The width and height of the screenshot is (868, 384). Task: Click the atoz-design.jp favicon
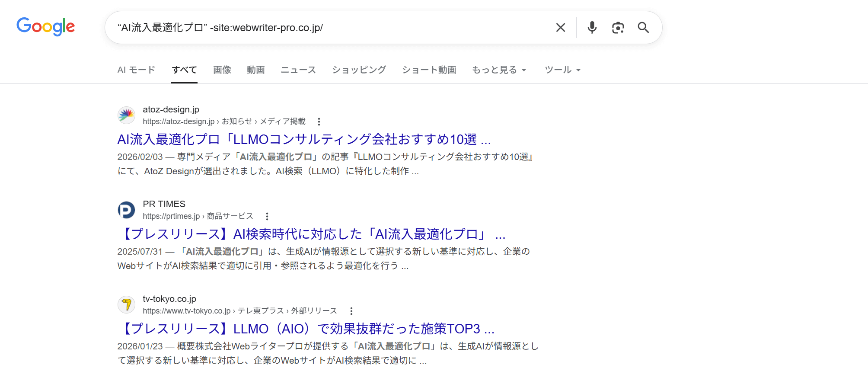[126, 115]
